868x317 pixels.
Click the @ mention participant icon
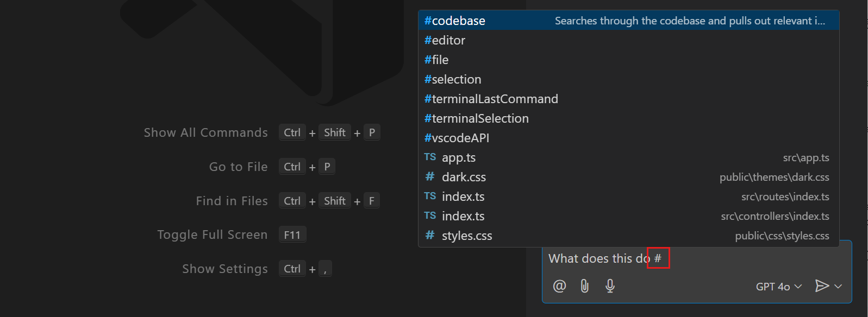[x=559, y=286]
